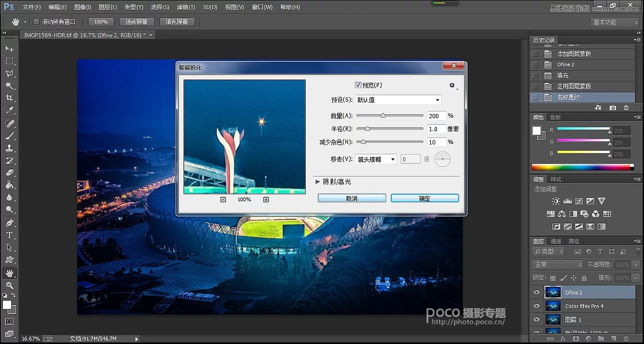Select the Path Selection tool
Viewport: 644px width, 344px height.
(x=10, y=247)
